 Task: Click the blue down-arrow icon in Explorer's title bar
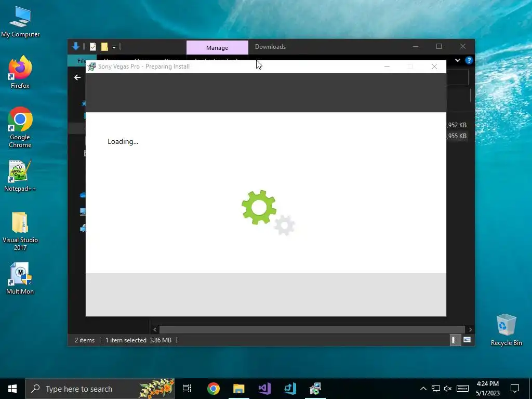point(76,46)
